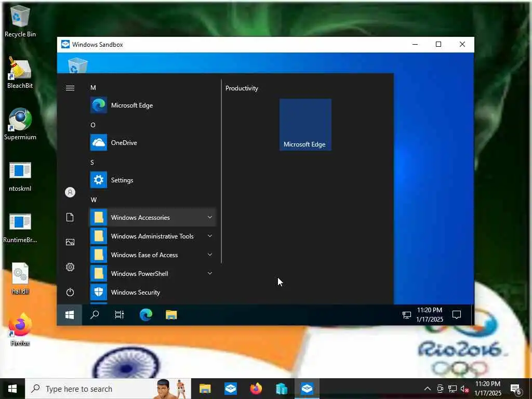The width and height of the screenshot is (532, 399).
Task: Open Documents from the Start sidebar
Action: point(70,217)
